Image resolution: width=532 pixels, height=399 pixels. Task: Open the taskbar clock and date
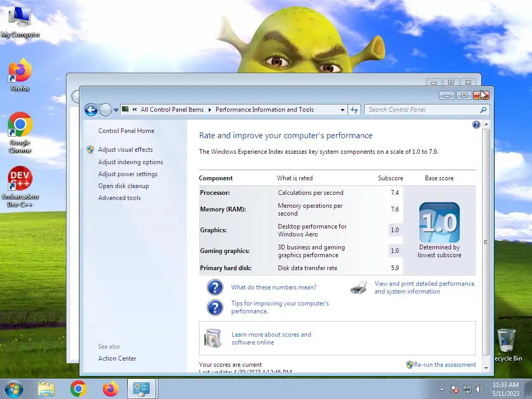(506, 389)
